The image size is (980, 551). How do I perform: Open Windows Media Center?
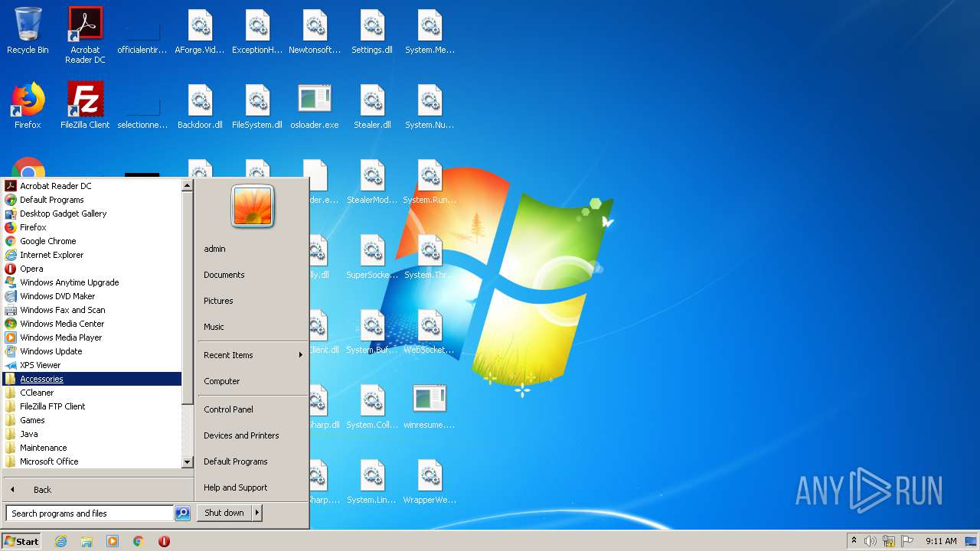[92, 324]
